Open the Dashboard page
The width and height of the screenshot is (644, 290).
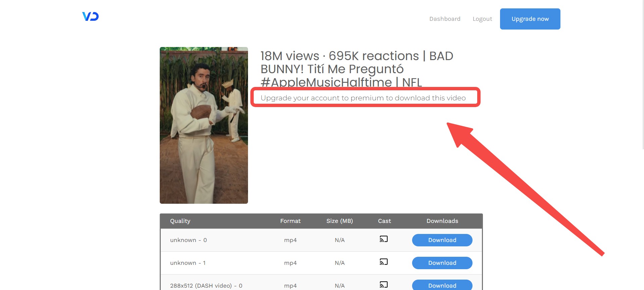445,19
